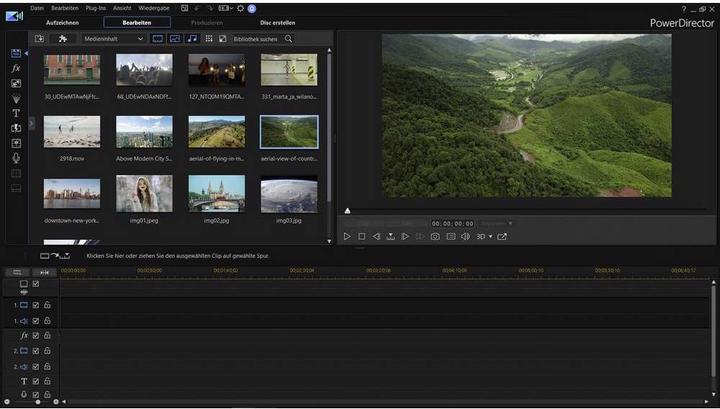
Task: Open the Title Room T icon
Action: pos(16,113)
